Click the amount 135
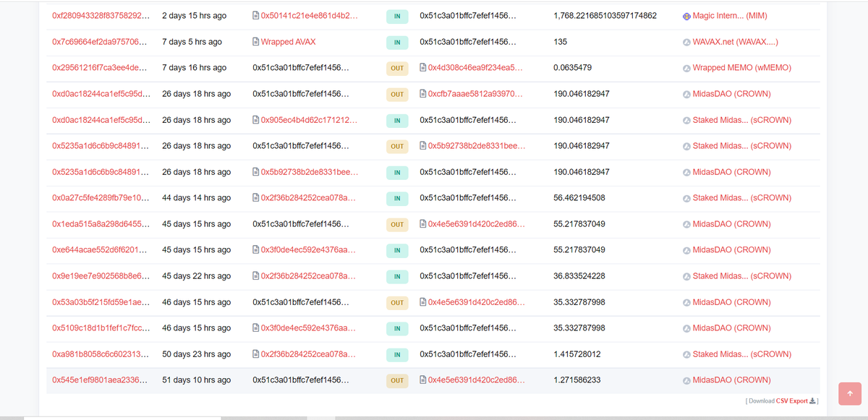 point(560,42)
